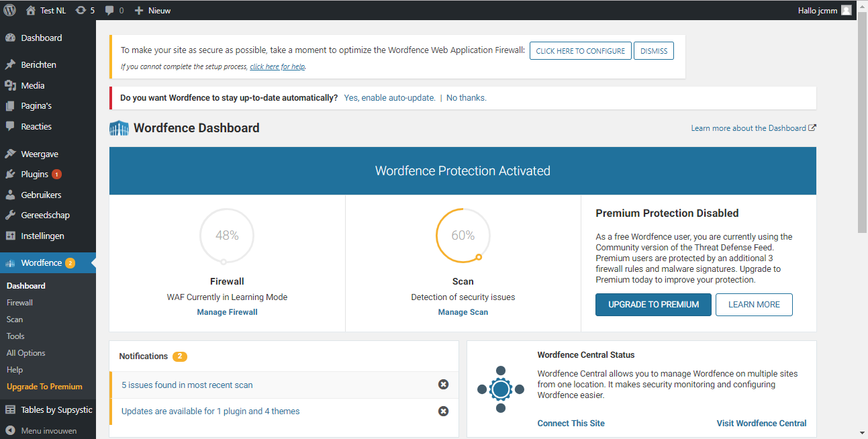The height and width of the screenshot is (439, 868).
Task: Click the Wordfence Protection Activated banner
Action: click(463, 171)
